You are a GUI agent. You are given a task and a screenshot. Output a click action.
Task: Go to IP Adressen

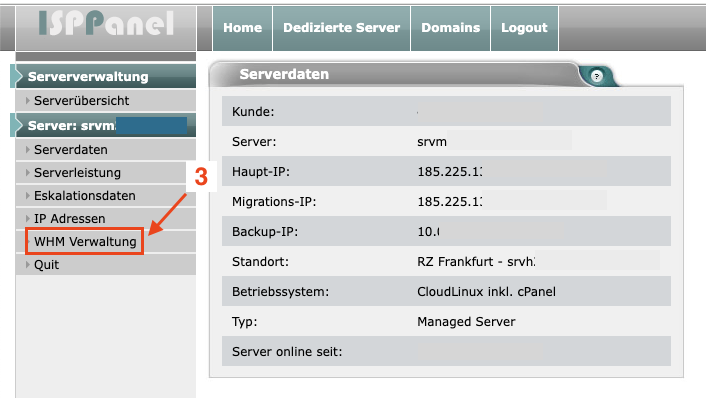(x=70, y=218)
